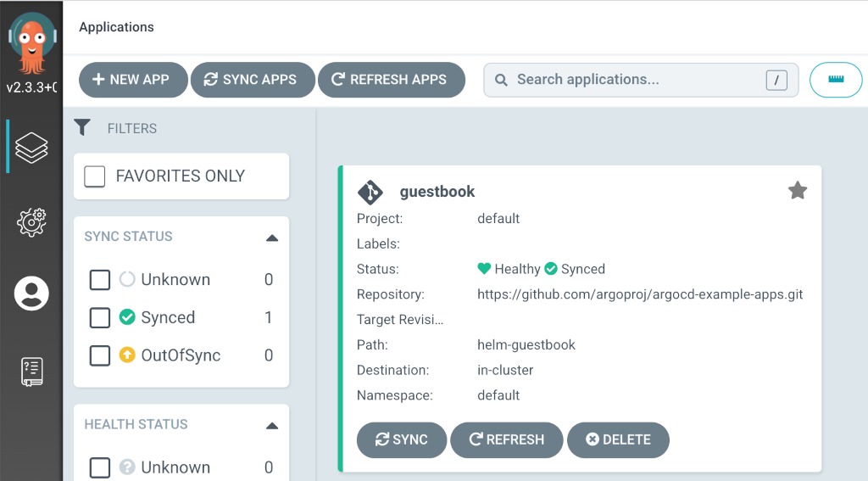
Task: Toggle the Favorites Only checkbox
Action: click(x=95, y=176)
